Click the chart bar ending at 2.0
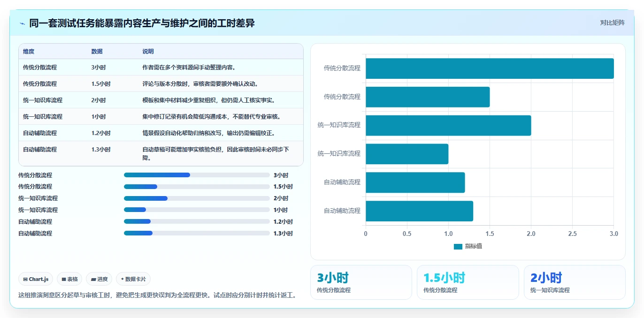The image size is (644, 318). [448, 125]
